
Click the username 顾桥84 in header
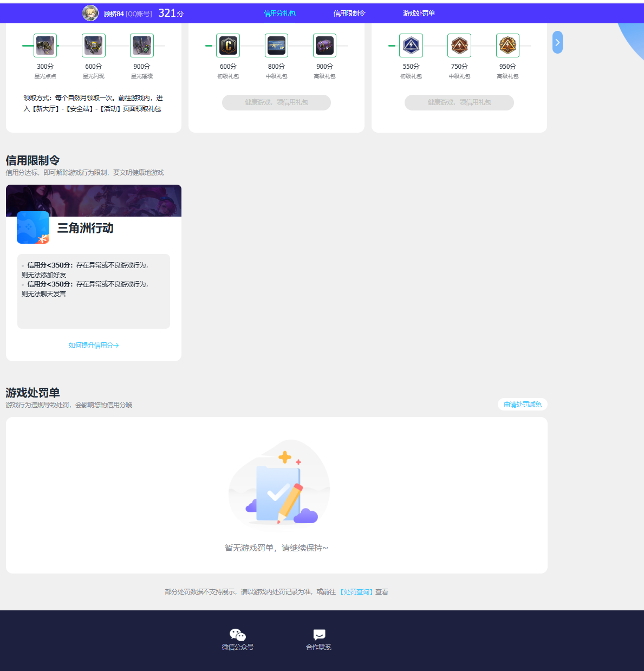point(114,14)
